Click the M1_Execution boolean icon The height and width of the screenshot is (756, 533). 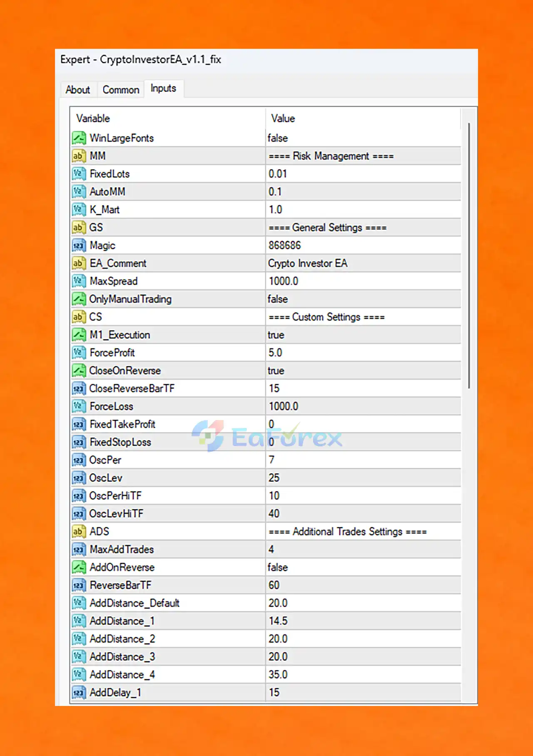(79, 335)
